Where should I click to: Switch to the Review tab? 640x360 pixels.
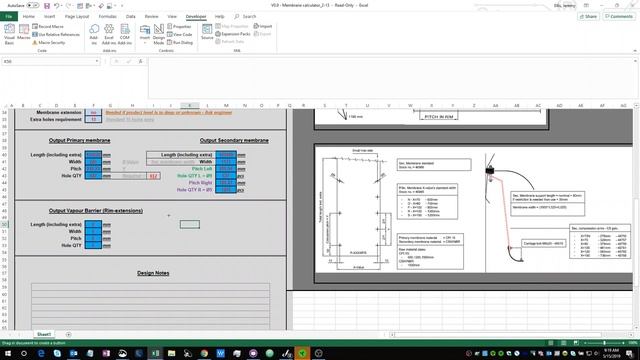(x=151, y=16)
